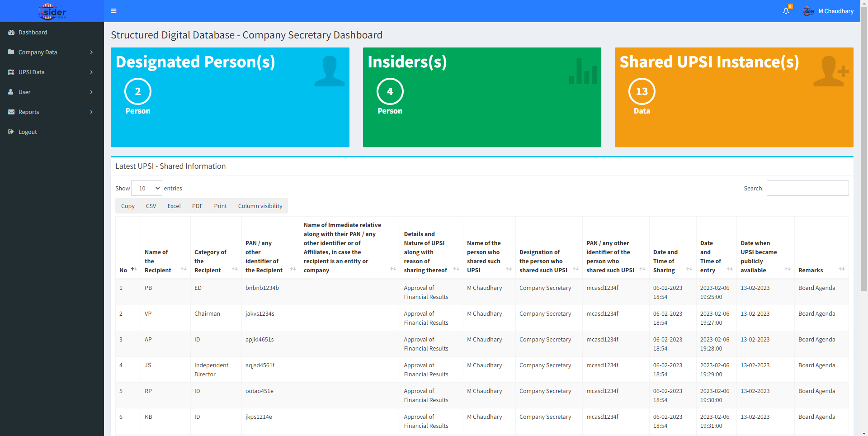Toggle the hamburger sidebar menu icon

(x=113, y=11)
